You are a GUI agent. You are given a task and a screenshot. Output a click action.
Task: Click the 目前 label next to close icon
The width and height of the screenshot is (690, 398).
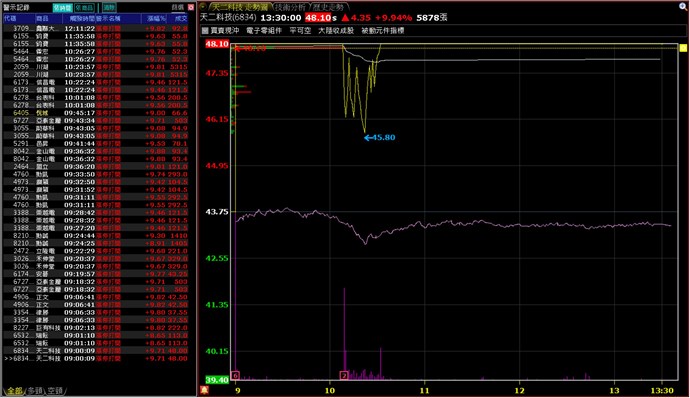(178, 7)
